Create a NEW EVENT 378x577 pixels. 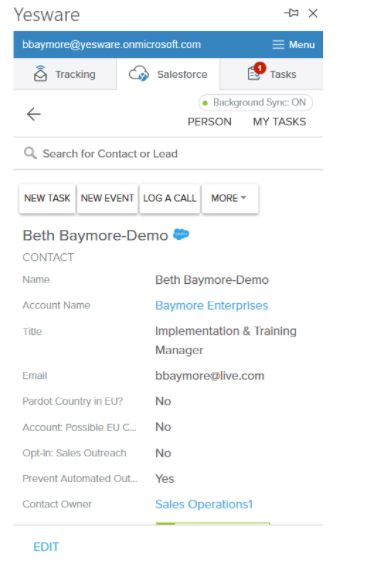(107, 198)
